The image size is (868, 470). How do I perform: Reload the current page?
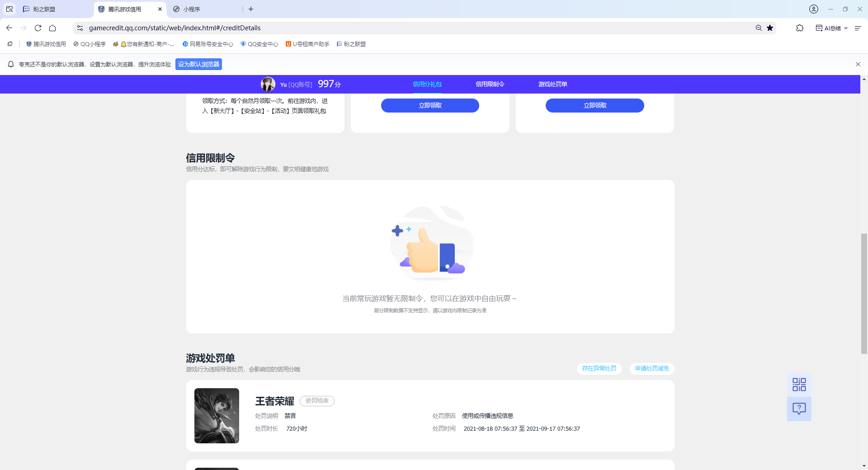(38, 28)
